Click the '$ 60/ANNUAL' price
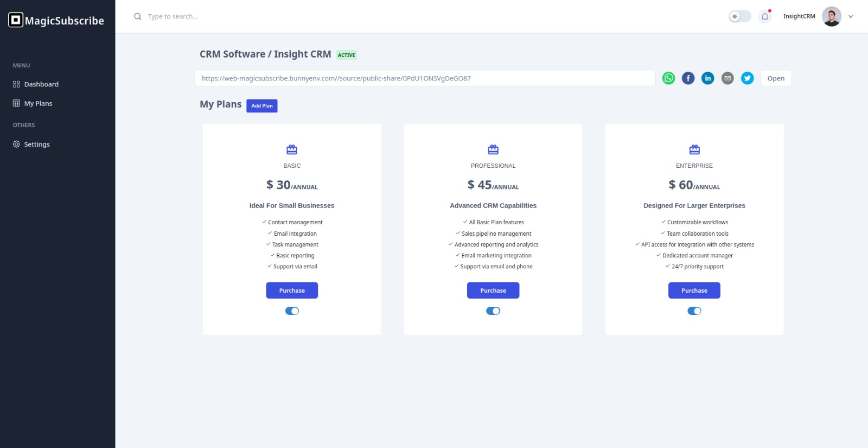 pos(694,185)
